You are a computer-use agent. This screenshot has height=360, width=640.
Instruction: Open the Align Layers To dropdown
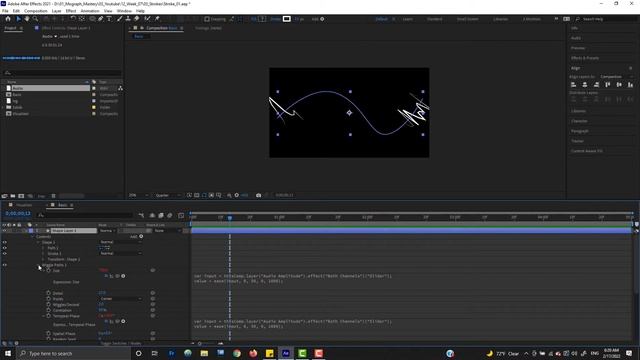point(616,77)
